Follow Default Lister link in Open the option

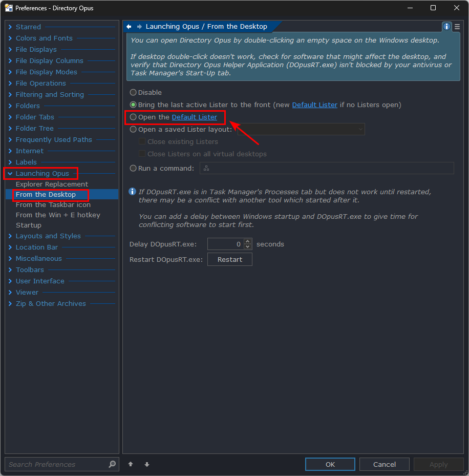click(x=195, y=117)
